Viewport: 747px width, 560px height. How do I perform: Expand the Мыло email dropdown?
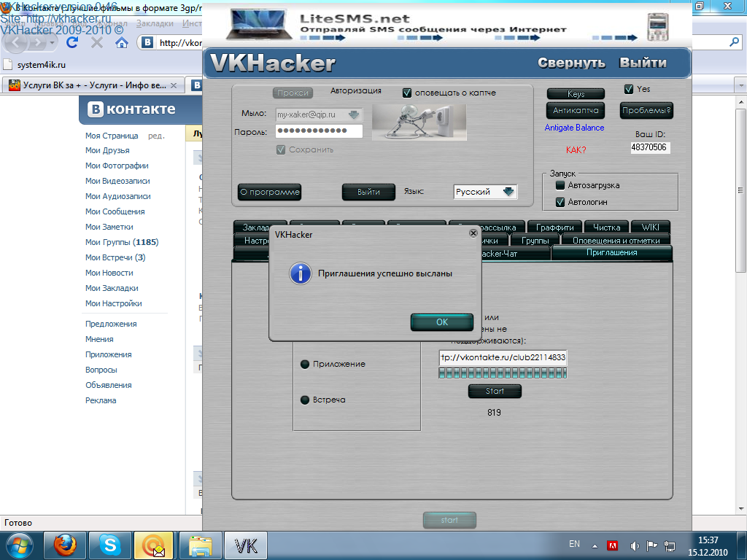click(354, 114)
